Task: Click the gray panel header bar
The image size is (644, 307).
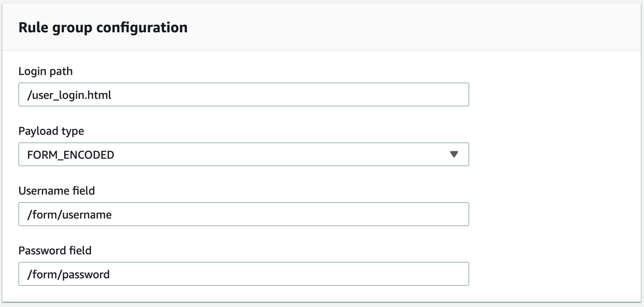Action: 404,27
